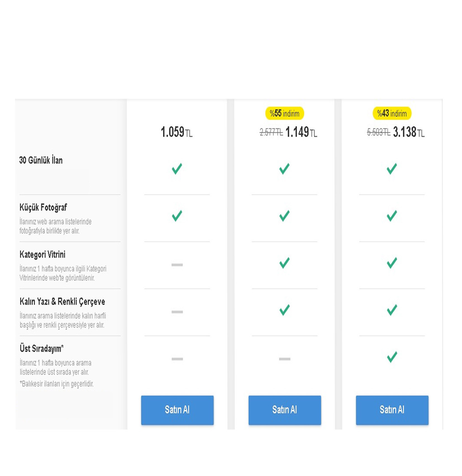Click 30 Günlük İlan checkmark in 1.059 TL column

[177, 168]
